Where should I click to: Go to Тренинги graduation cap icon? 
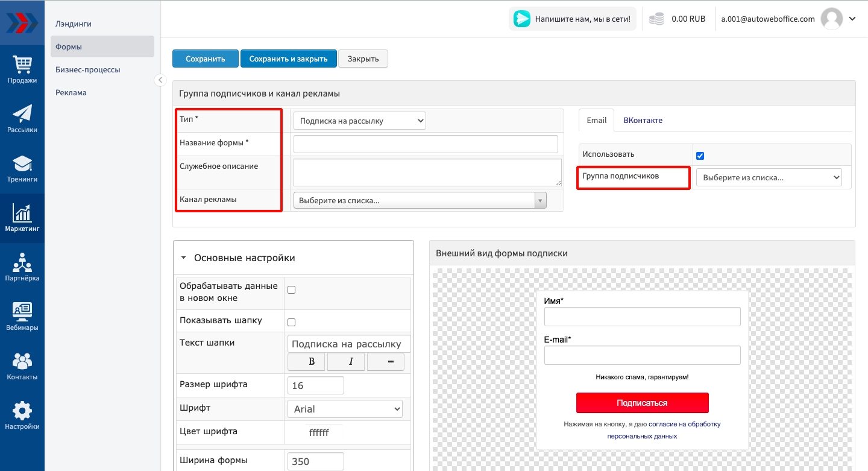[22, 168]
